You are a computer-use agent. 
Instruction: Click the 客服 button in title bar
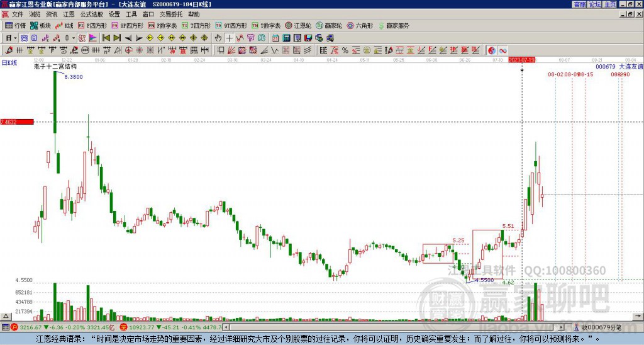pos(580,4)
